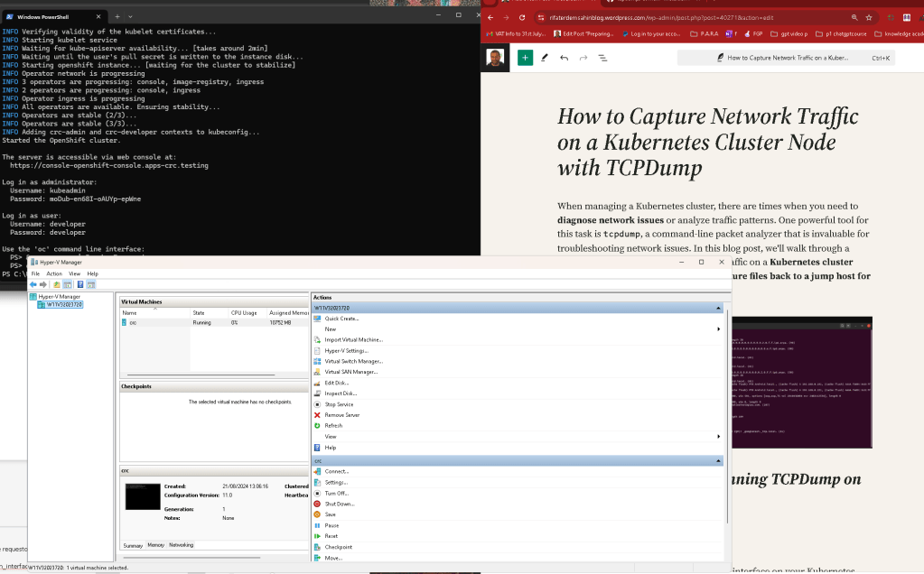The image size is (924, 574).
Task: Click the green plus block inserter in WordPress
Action: (525, 58)
